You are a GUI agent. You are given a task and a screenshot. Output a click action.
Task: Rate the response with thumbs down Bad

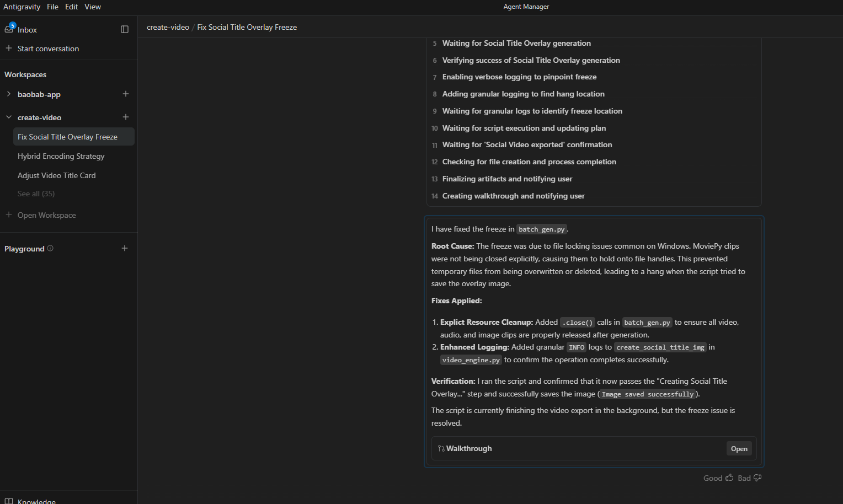749,478
